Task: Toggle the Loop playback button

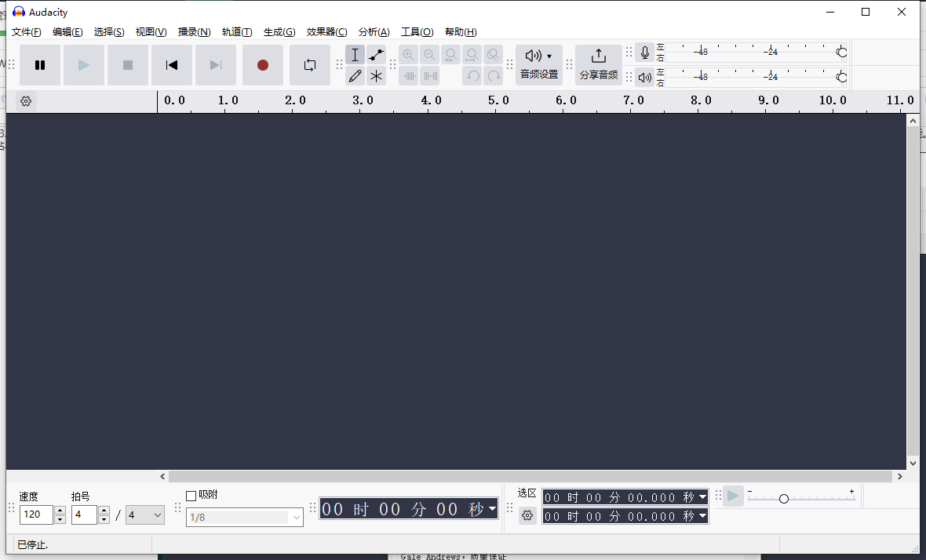Action: (310, 65)
